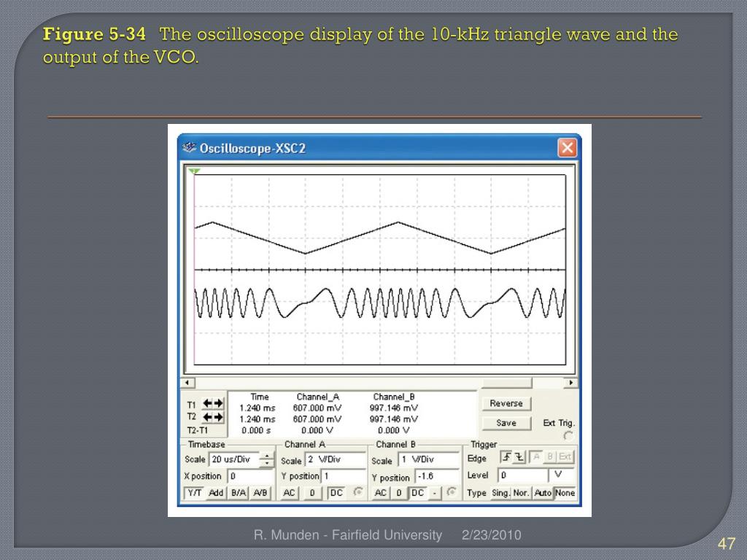
Task: Select falling edge trigger icon
Action: [519, 457]
